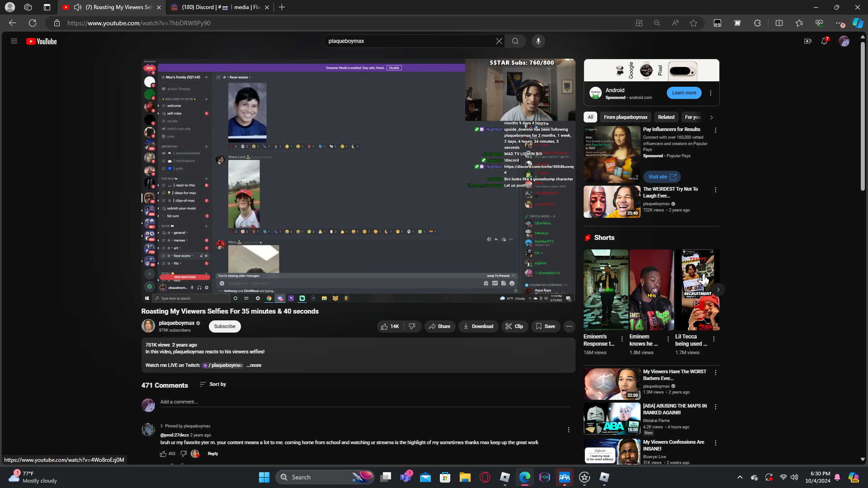868x488 pixels.
Task: Click Learn more on Android ad
Action: tap(684, 93)
